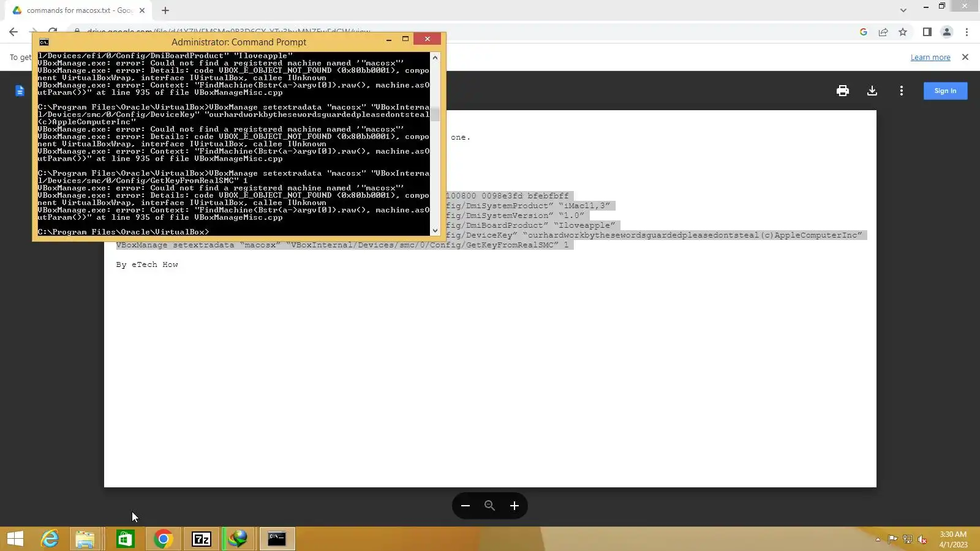Share this page from Chrome toolbar
The width and height of the screenshot is (980, 551).
tap(883, 32)
